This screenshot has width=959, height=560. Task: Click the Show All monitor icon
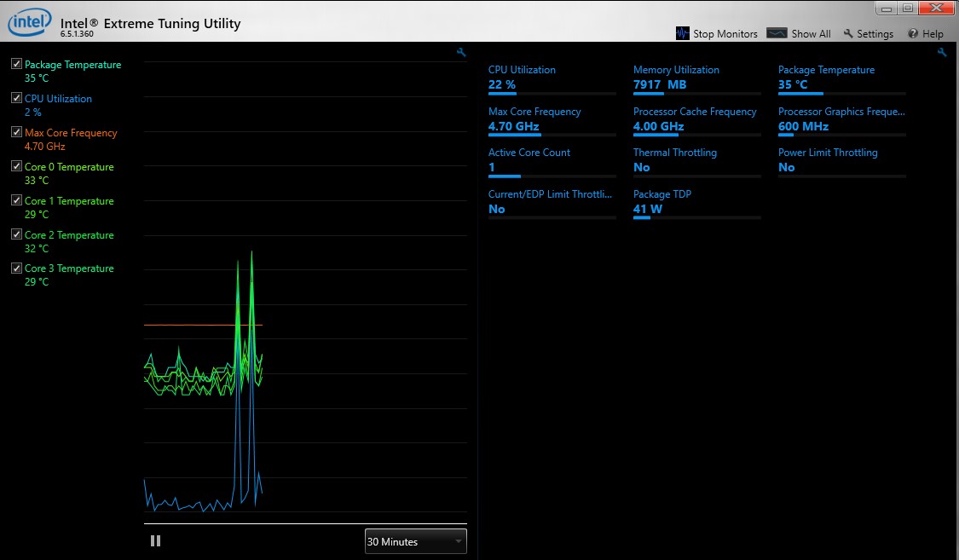point(777,33)
